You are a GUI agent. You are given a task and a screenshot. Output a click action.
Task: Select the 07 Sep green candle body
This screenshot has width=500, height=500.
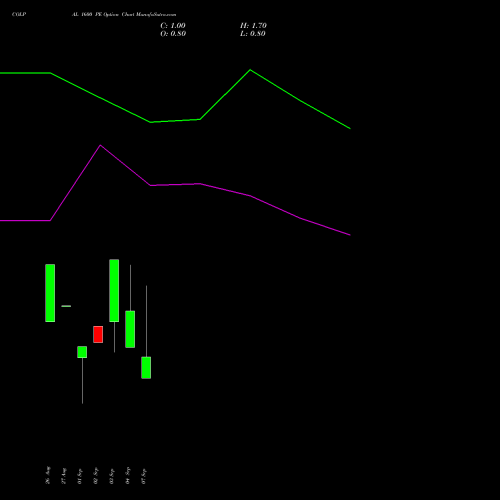(x=146, y=368)
